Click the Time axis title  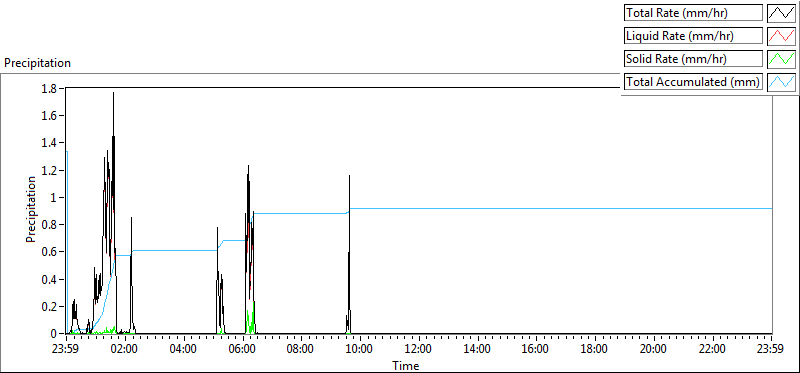(406, 366)
